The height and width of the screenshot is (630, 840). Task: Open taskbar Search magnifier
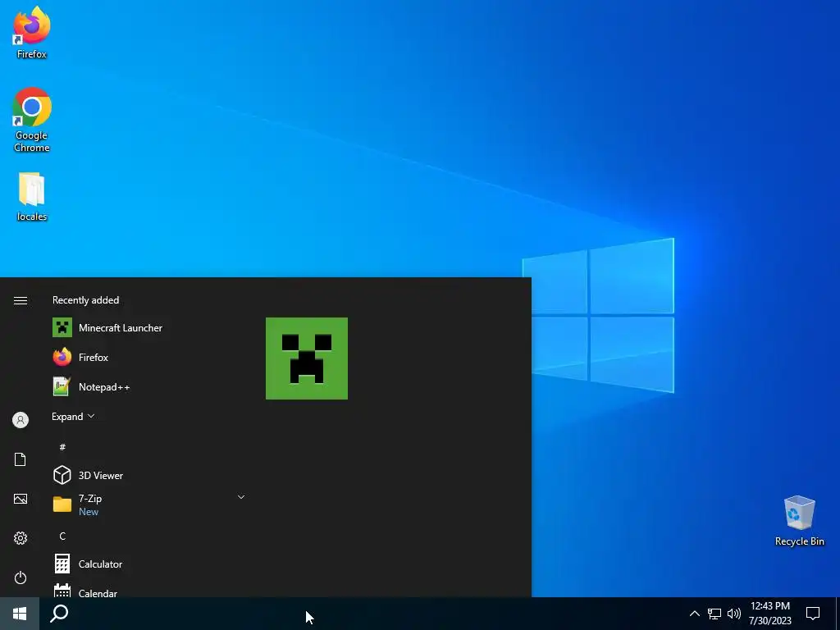point(59,614)
